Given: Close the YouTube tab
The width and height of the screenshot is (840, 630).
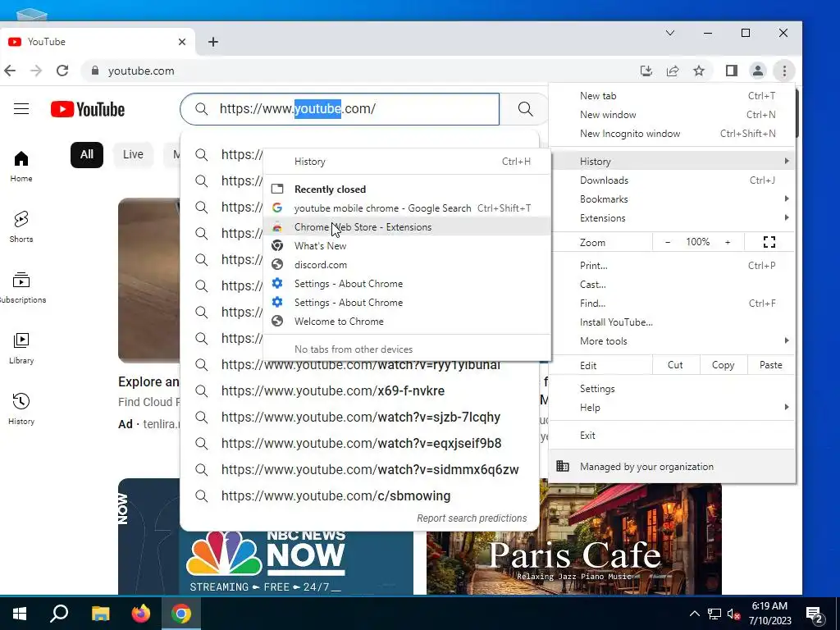Looking at the screenshot, I should [182, 42].
